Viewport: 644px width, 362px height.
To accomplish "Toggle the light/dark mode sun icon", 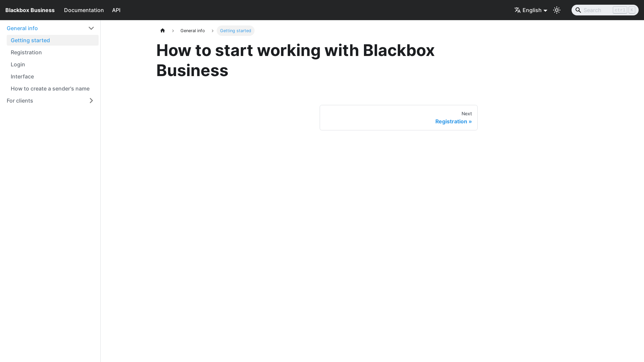I will pyautogui.click(x=557, y=10).
